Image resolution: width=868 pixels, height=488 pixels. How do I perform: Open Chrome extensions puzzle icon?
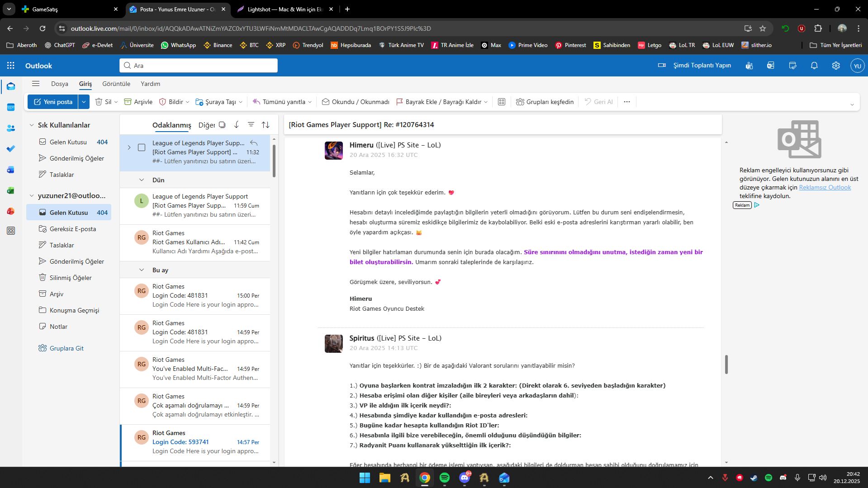818,28
